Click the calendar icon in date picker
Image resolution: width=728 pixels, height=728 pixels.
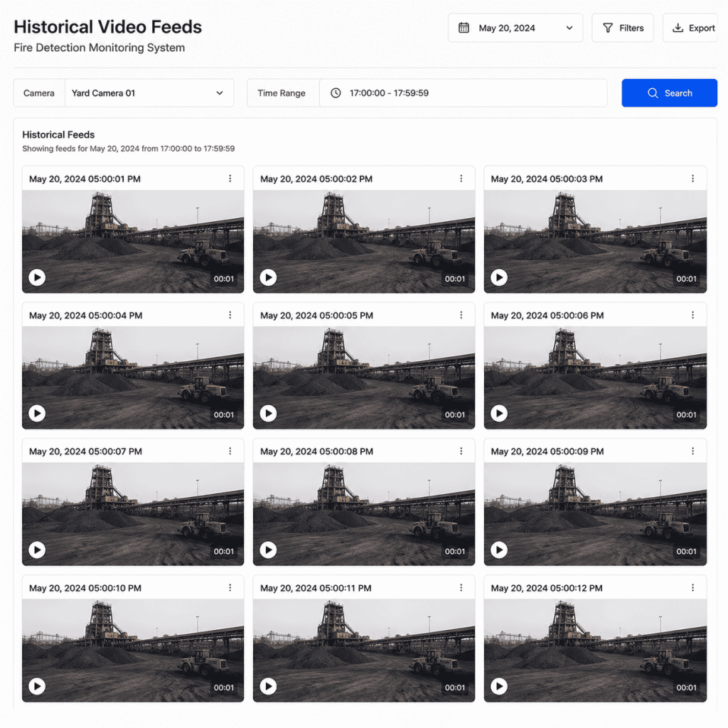click(464, 28)
